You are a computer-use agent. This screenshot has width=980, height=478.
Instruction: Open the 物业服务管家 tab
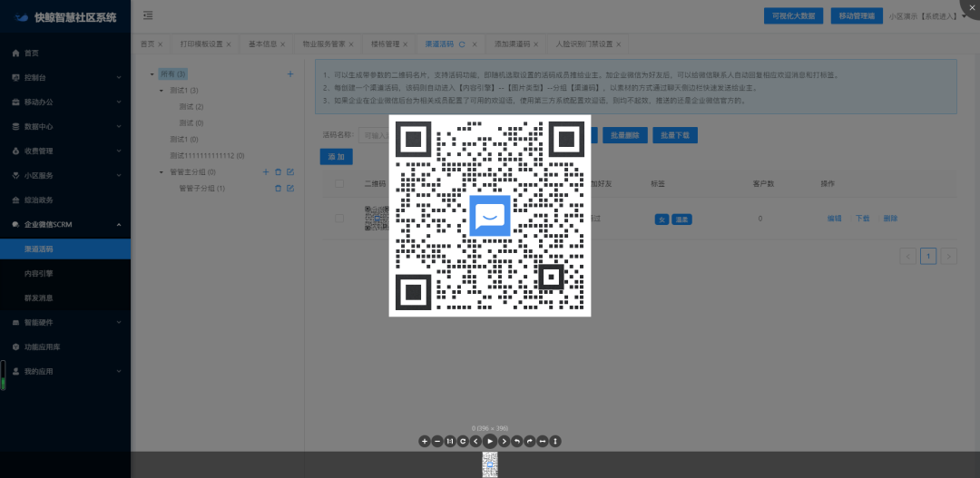[x=324, y=44]
